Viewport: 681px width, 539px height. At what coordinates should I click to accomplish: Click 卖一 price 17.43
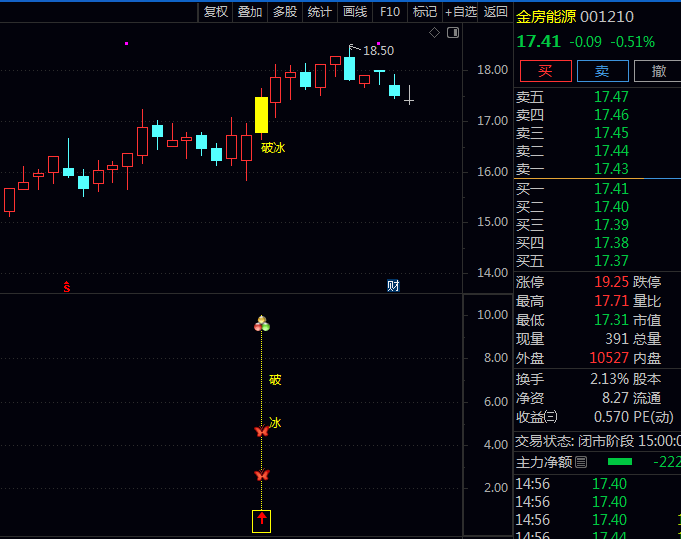(x=611, y=169)
